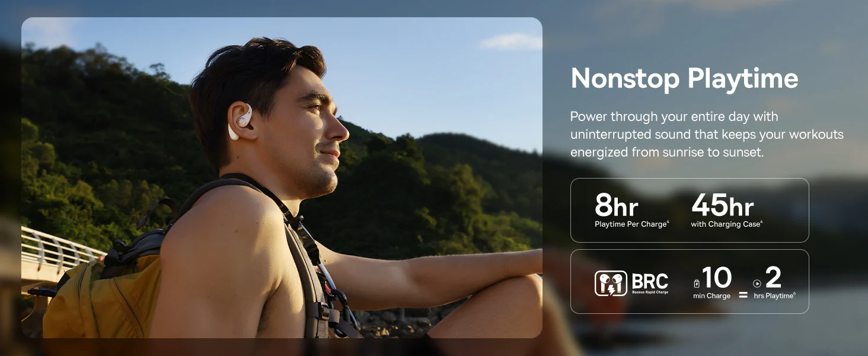Click the BRC logo text
Viewport: 868px width, 356px height.
pos(650,281)
